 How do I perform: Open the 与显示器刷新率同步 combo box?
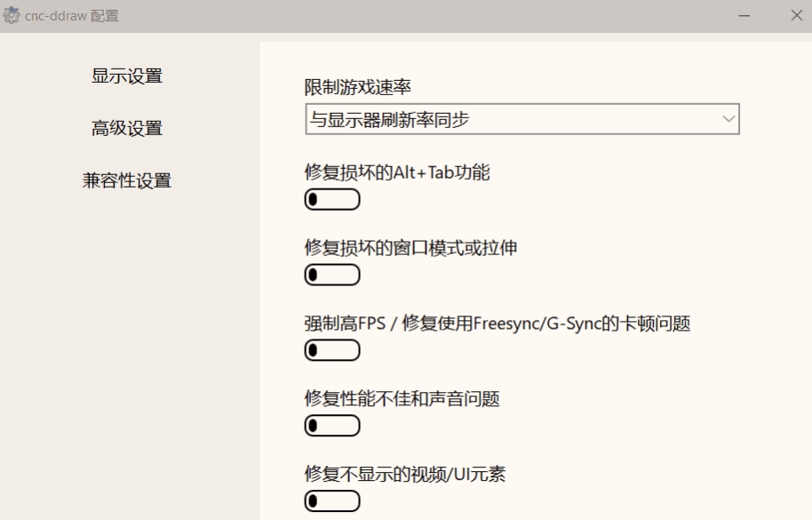tap(522, 119)
